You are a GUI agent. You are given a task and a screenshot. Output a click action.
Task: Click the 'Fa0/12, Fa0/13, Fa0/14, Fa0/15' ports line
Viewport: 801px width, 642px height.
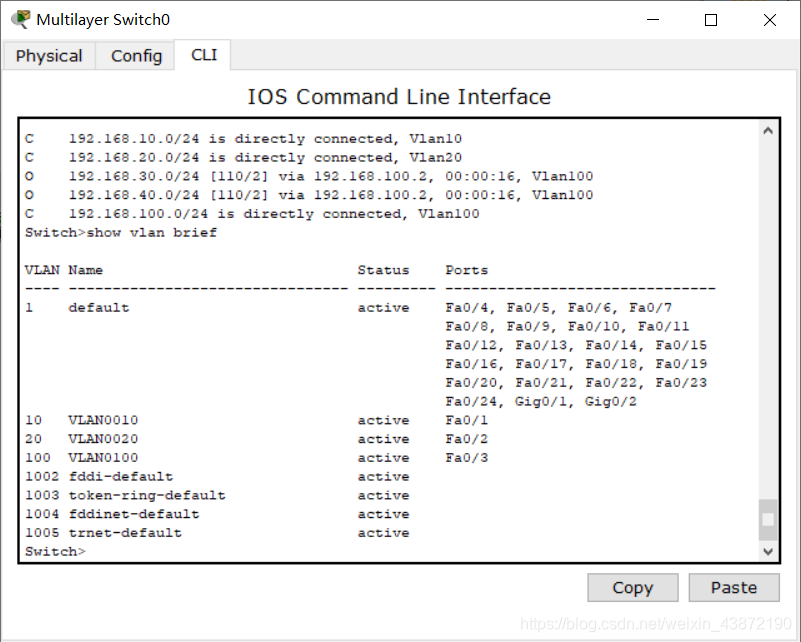pyautogui.click(x=576, y=346)
